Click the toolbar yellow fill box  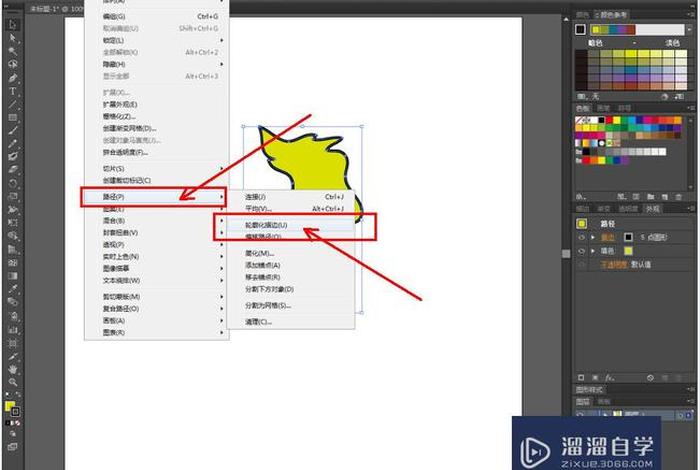coord(10,406)
